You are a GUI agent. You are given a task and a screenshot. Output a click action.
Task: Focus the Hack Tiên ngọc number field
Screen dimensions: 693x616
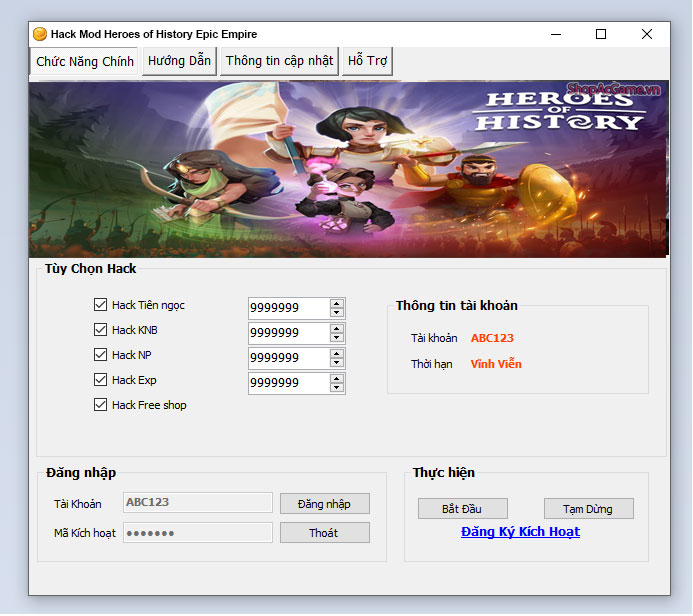pos(289,308)
